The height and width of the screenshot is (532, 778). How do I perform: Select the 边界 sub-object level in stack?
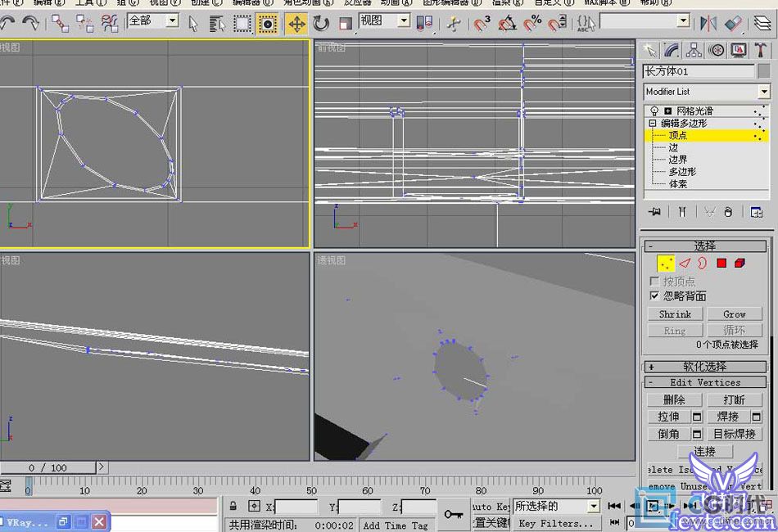tap(678, 160)
